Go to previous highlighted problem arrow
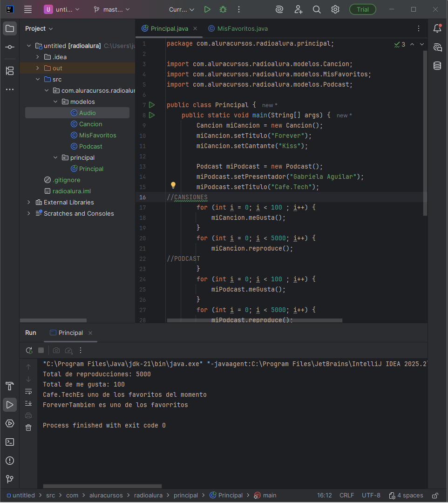Image resolution: width=448 pixels, height=503 pixels. click(x=412, y=44)
